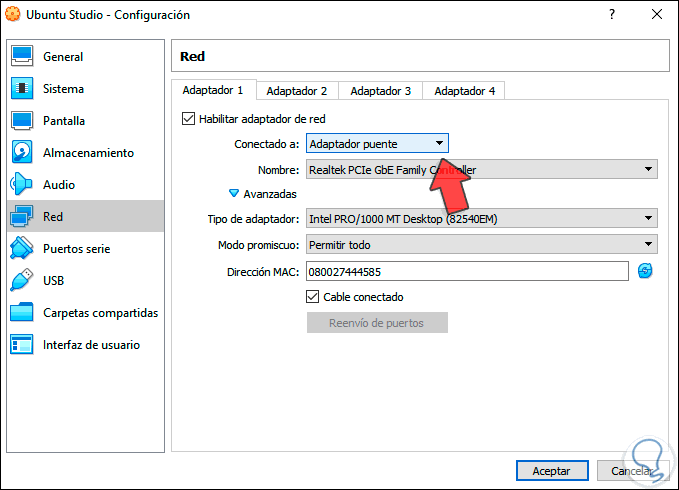
Task: Collapse the Avanzadas section
Action: (x=235, y=194)
